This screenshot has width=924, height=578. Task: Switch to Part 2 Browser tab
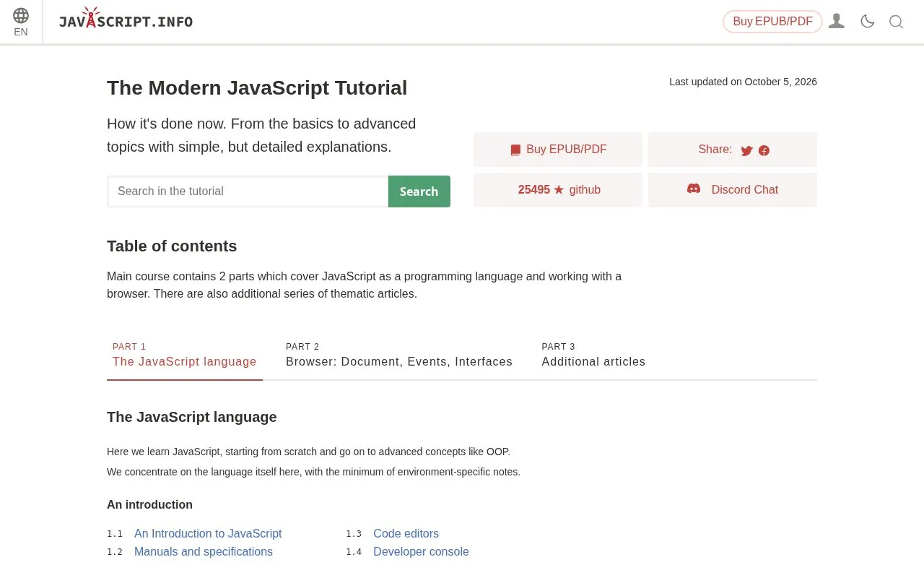(399, 355)
